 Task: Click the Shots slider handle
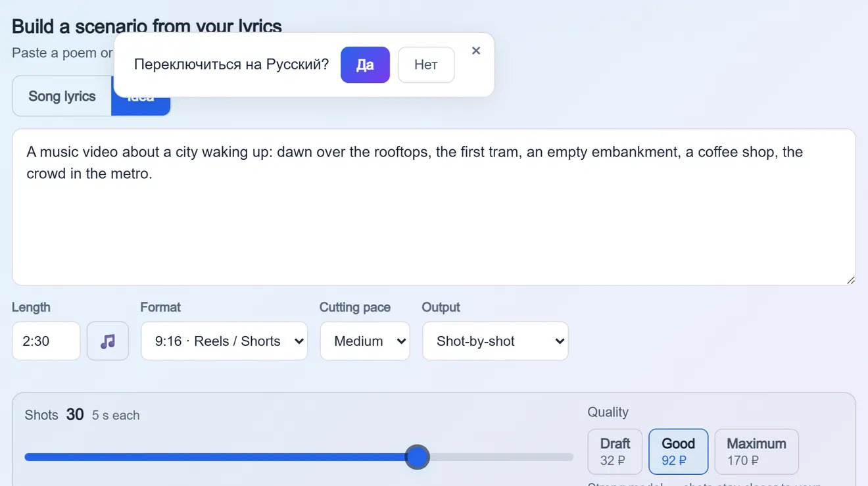click(x=417, y=456)
